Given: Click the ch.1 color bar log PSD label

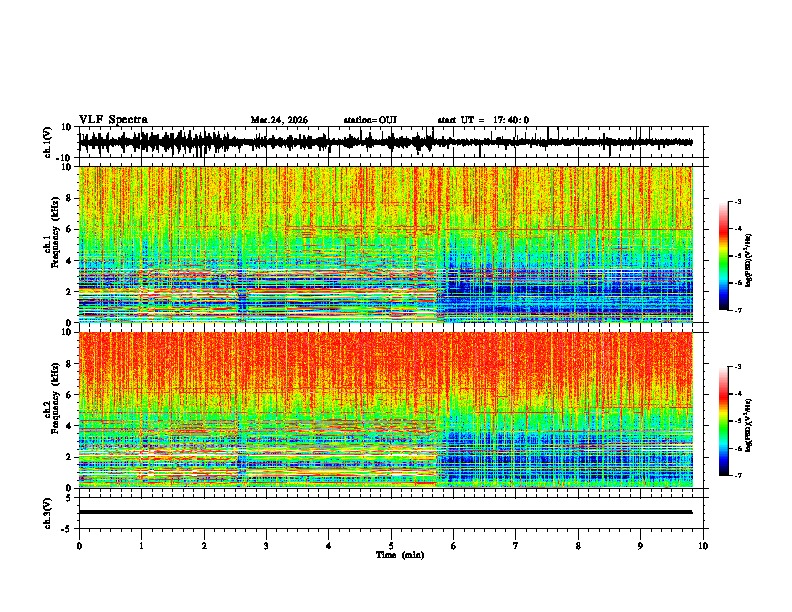Looking at the screenshot, I should [749, 261].
